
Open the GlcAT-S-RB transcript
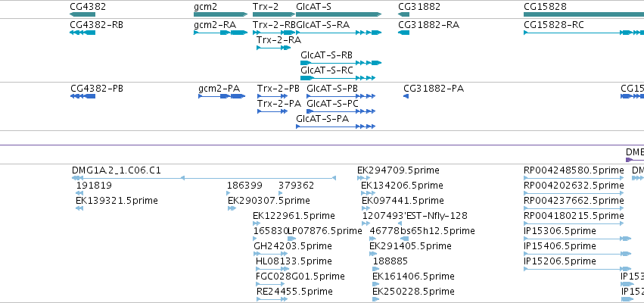coord(341,63)
